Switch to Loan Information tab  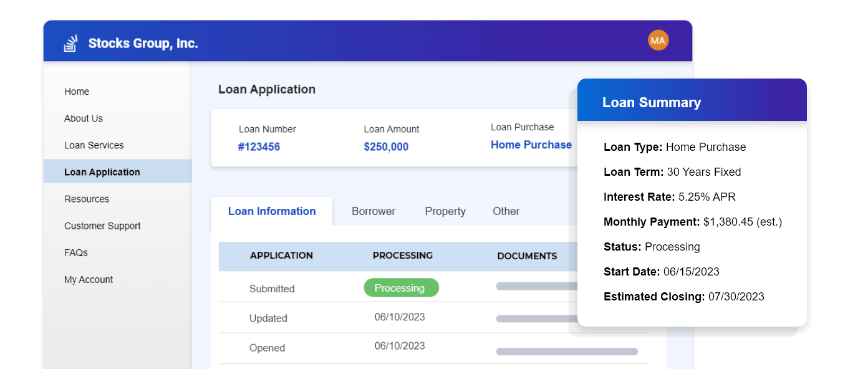click(x=272, y=211)
